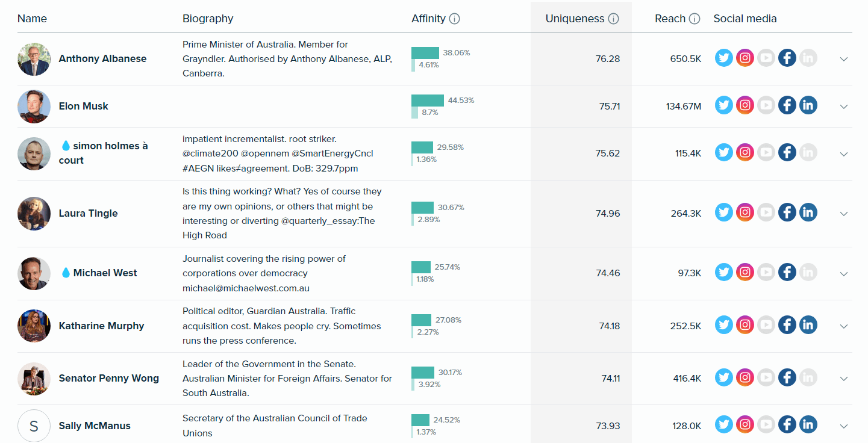Click Michael West's greyed-out YouTube icon

point(766,272)
